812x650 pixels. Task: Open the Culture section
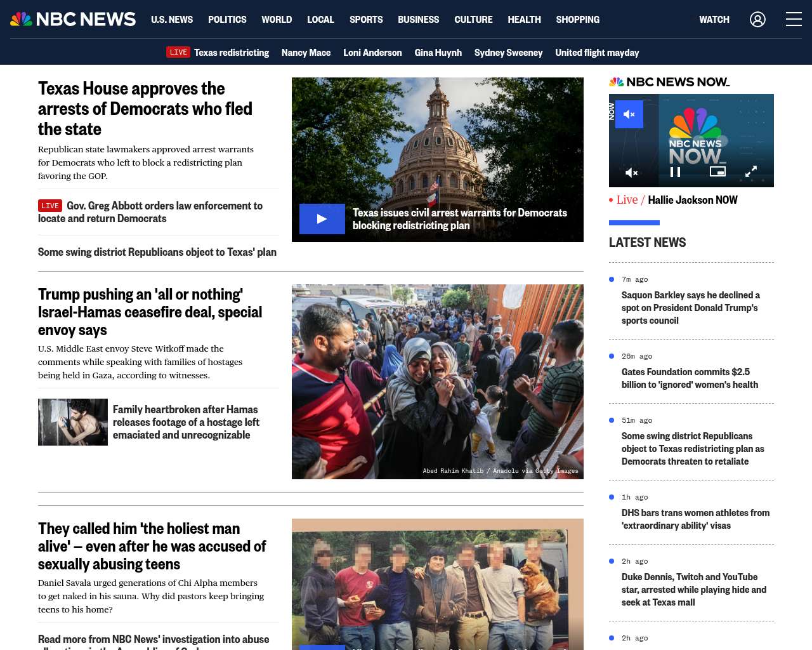click(x=473, y=20)
